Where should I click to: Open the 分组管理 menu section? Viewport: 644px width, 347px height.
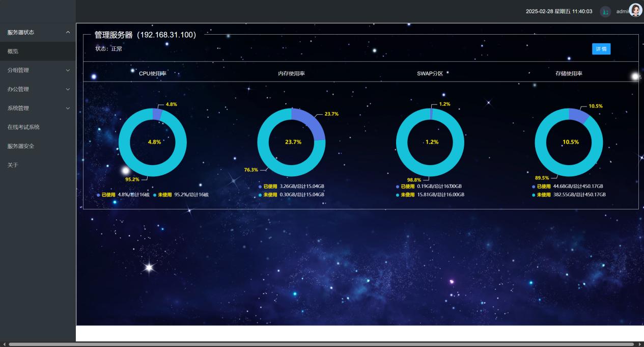tap(38, 70)
